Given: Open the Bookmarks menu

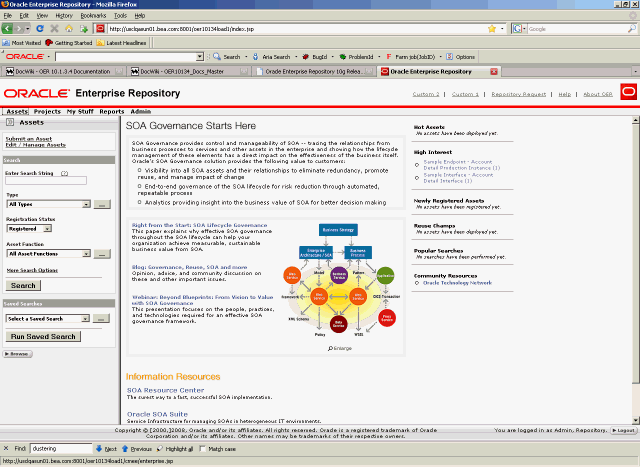Looking at the screenshot, I should pyautogui.click(x=93, y=16).
